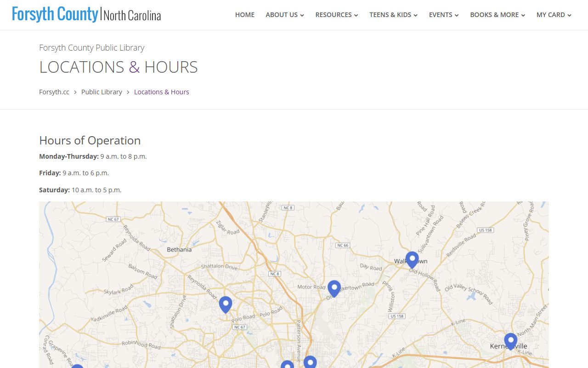Expand the MY CARD menu
Viewport: 588px width, 368px height.
[554, 15]
